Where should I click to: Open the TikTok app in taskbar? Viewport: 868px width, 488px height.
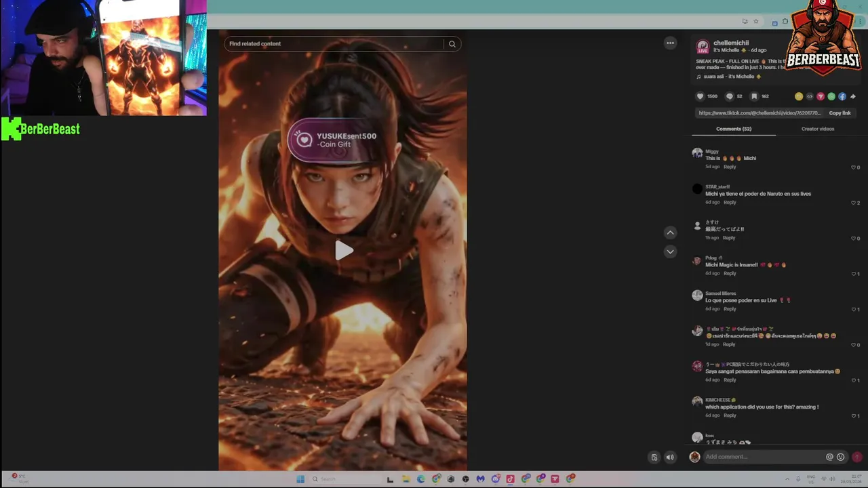(x=510, y=479)
